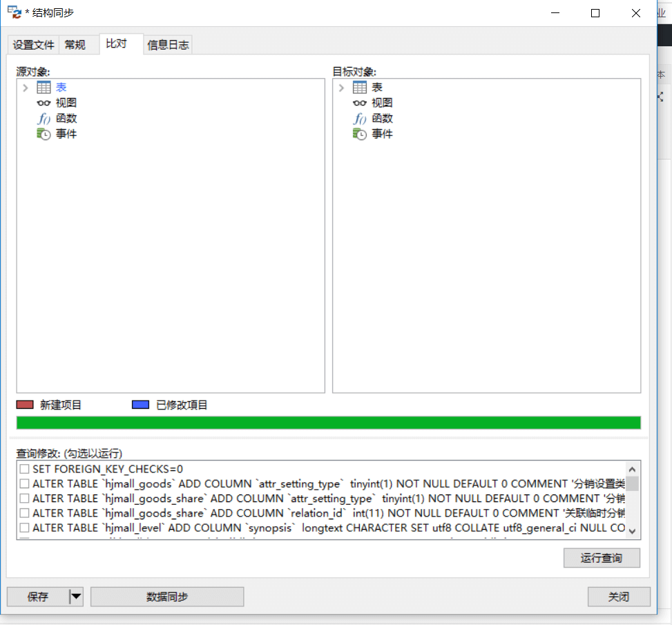Screen dimensions: 672x625
Task: Expand the source 表 tree node
Action: tap(25, 88)
